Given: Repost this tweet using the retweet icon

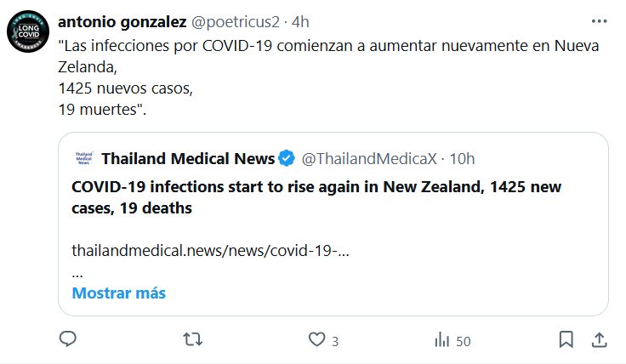Looking at the screenshot, I should [x=193, y=339].
